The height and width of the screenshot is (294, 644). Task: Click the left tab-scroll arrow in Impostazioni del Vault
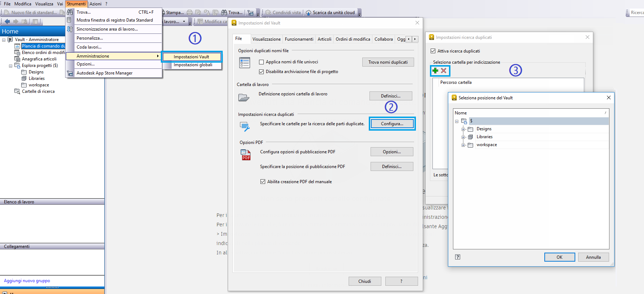(409, 39)
